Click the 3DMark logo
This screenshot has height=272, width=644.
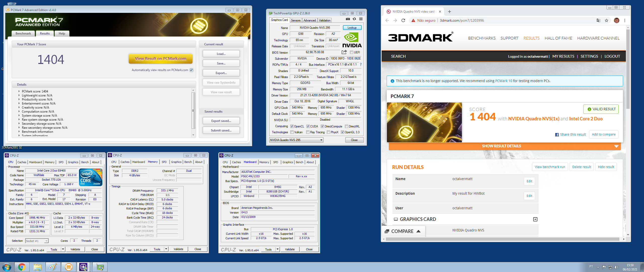pyautogui.click(x=421, y=37)
